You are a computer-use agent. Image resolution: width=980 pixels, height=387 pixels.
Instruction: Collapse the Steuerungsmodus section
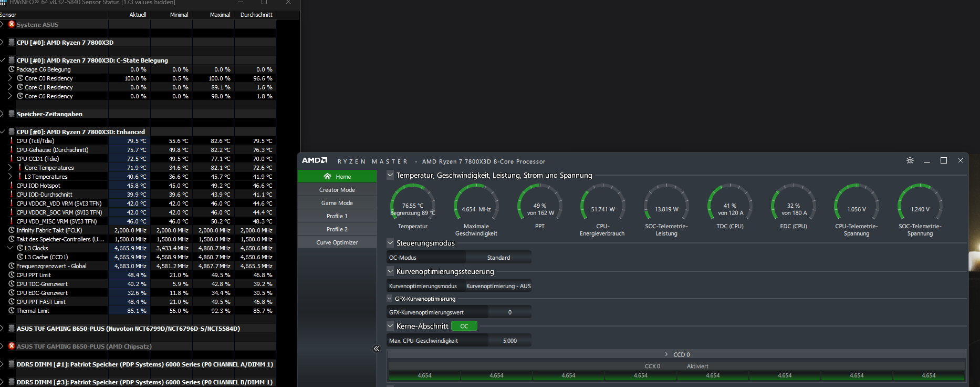point(390,243)
